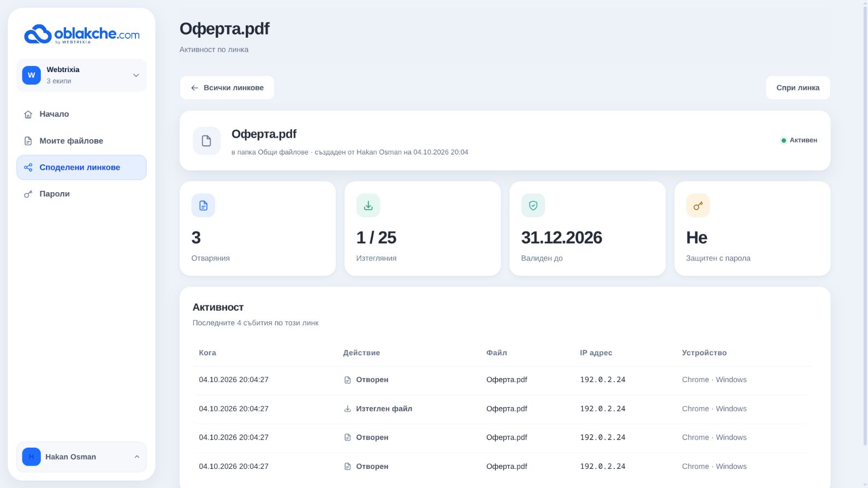This screenshot has height=488, width=868.
Task: Click the Устройство column header
Action: [704, 353]
